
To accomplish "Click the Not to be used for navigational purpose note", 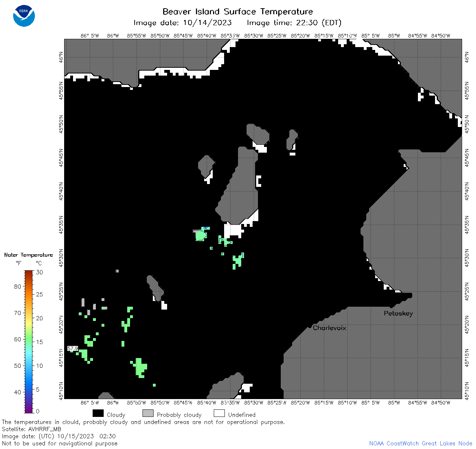I will pyautogui.click(x=59, y=443).
